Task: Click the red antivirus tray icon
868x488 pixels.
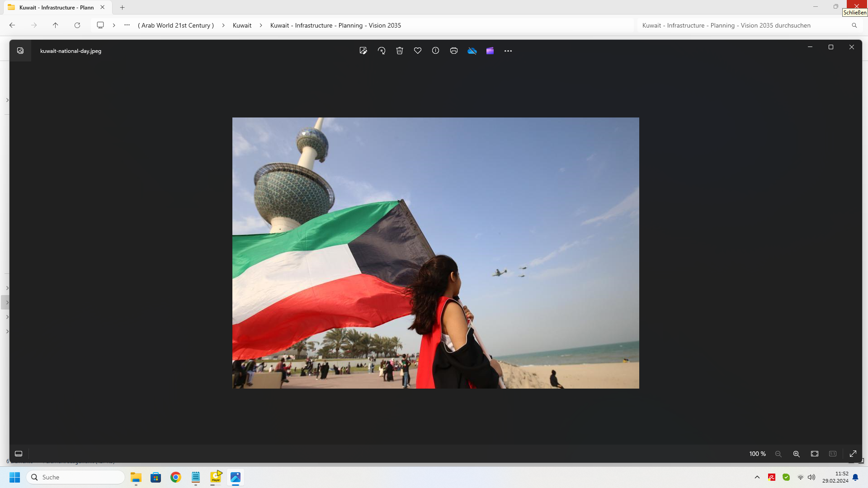Action: click(772, 477)
